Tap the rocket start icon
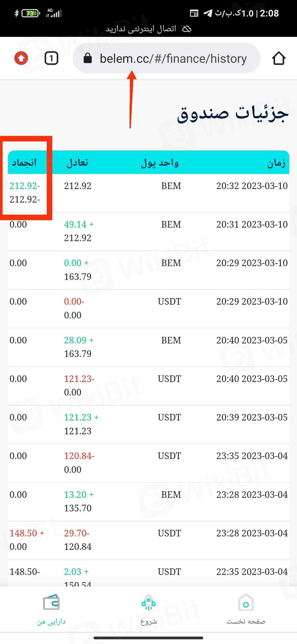 coord(148,603)
